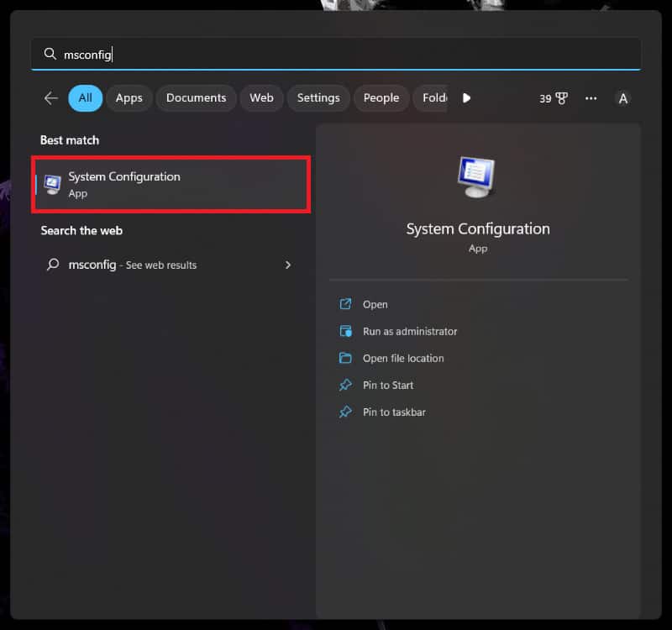Select the Documents search filter
Screen dimensions: 672x630
(x=196, y=98)
